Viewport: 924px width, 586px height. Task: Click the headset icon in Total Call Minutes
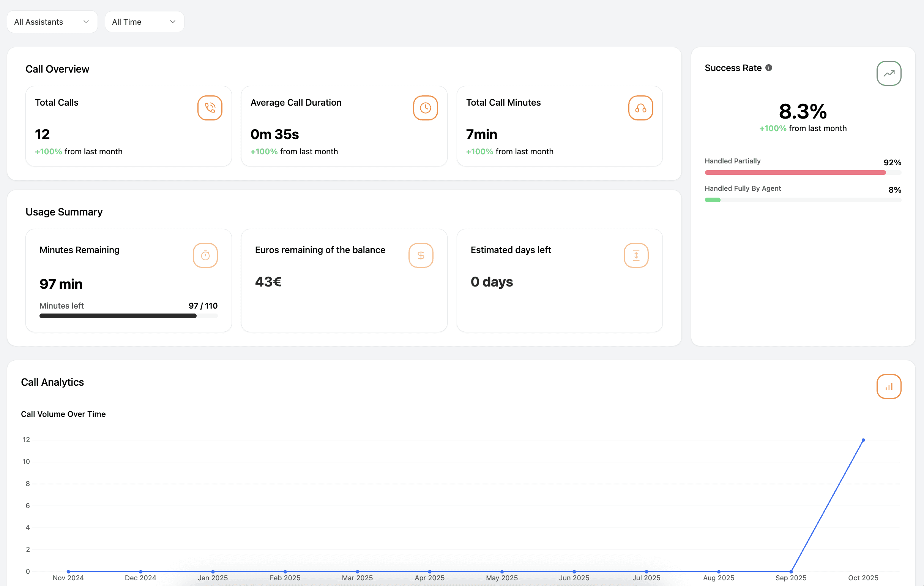(640, 108)
